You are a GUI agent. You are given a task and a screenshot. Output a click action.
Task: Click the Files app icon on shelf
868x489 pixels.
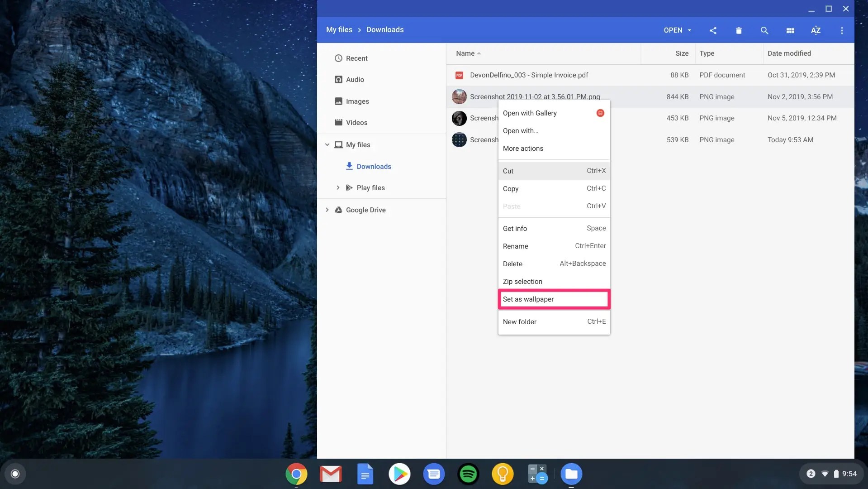click(571, 474)
